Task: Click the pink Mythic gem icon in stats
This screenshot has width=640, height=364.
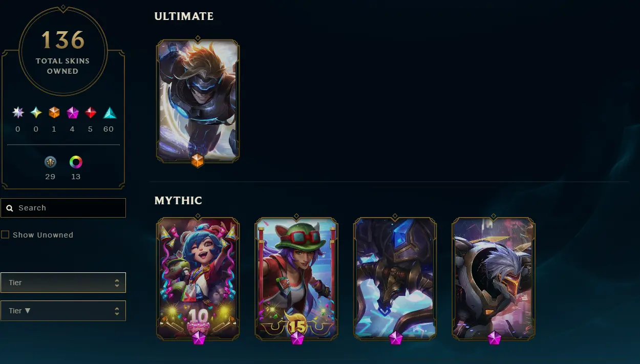Action: [72, 113]
